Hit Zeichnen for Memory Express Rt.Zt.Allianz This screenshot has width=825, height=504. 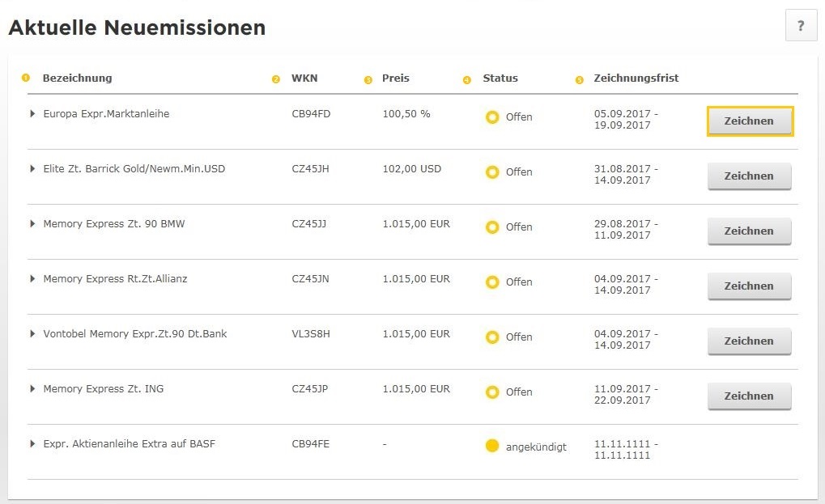tap(749, 286)
